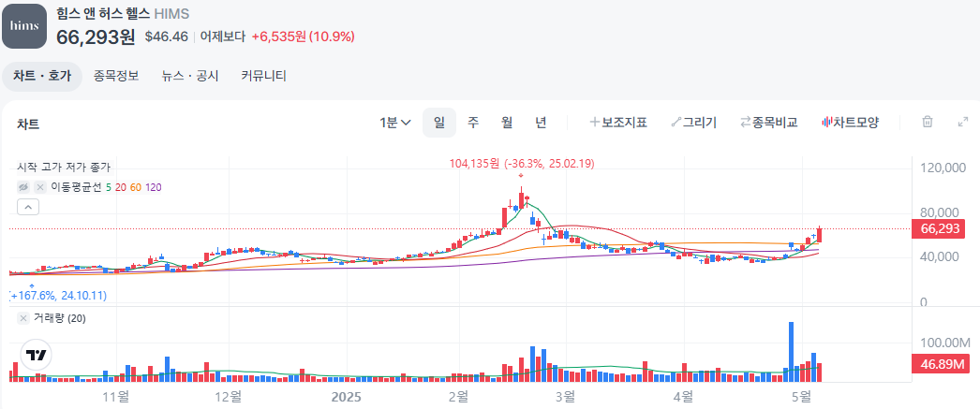Delete drawings with the trash icon
The image size is (980, 409).
point(928,123)
